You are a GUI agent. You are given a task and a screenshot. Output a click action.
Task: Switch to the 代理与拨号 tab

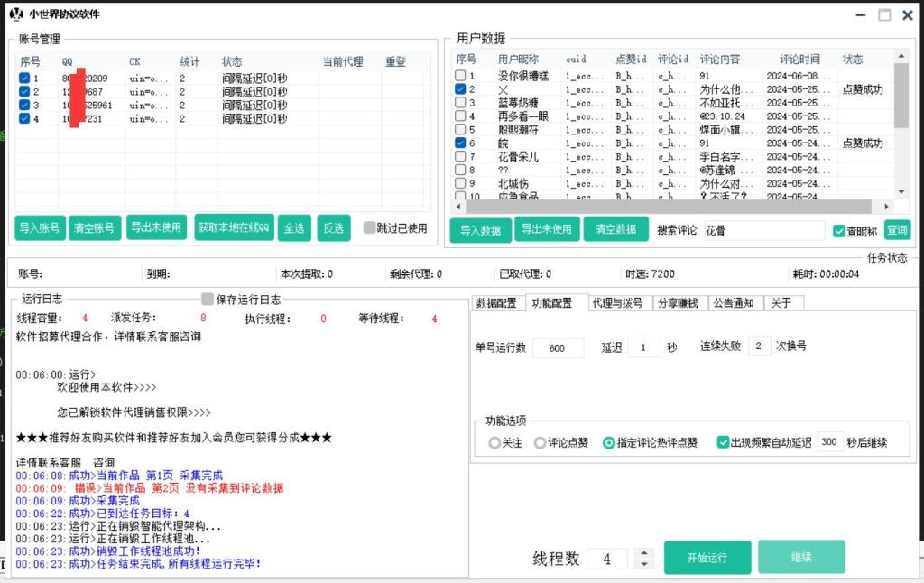coord(615,302)
